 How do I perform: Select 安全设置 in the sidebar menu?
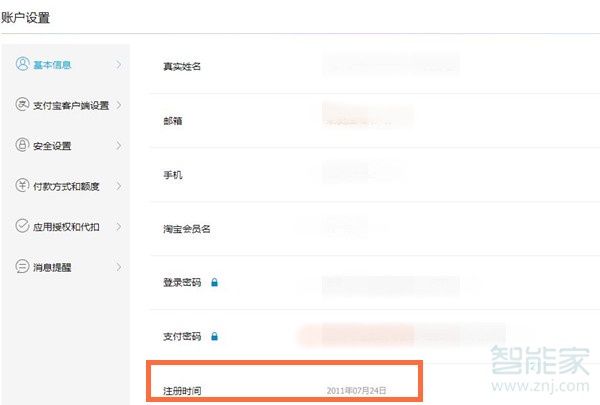coord(53,146)
